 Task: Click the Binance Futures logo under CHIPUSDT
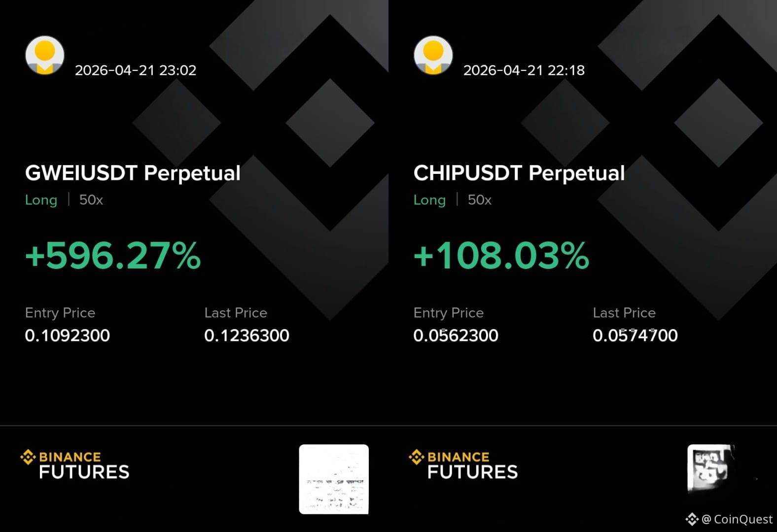pos(463,464)
